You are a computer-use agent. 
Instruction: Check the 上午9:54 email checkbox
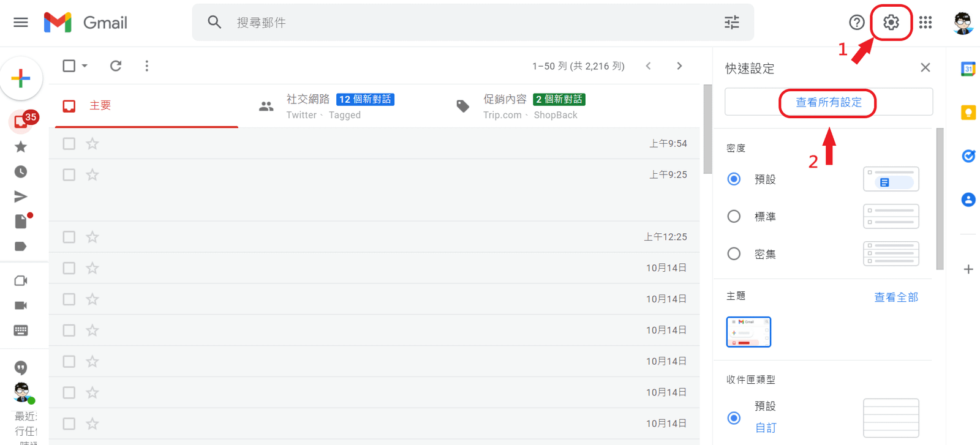point(69,143)
